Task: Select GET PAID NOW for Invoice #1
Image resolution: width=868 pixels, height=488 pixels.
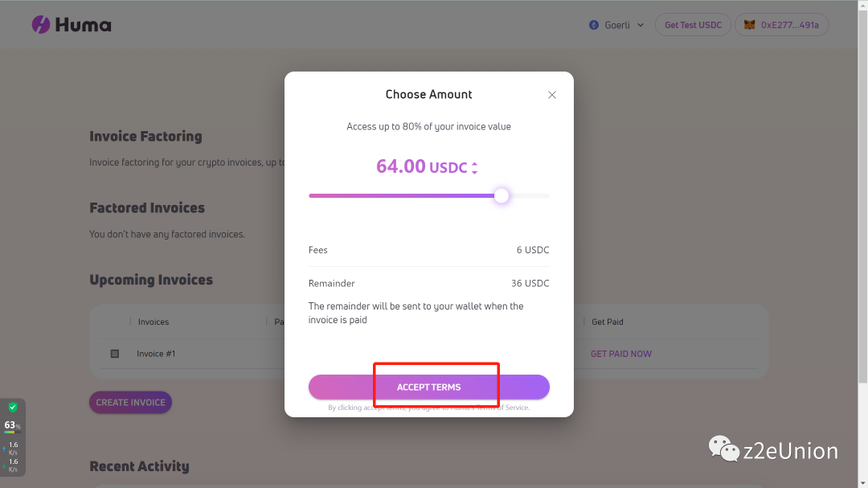Action: pyautogui.click(x=621, y=354)
